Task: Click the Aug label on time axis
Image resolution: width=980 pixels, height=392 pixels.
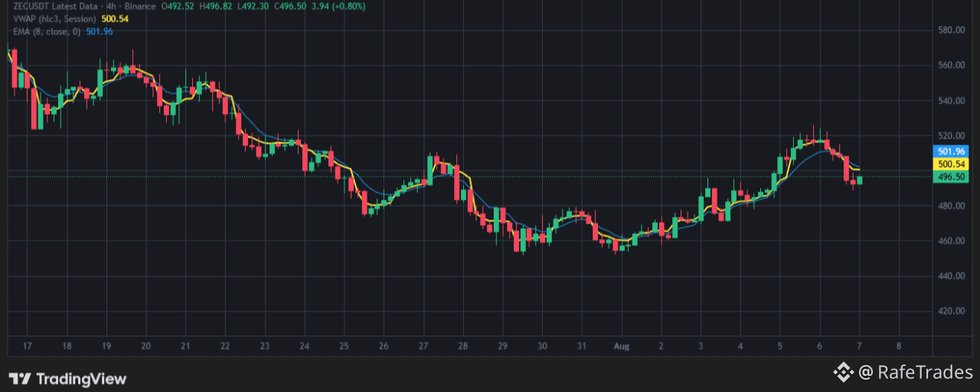Action: [x=621, y=345]
